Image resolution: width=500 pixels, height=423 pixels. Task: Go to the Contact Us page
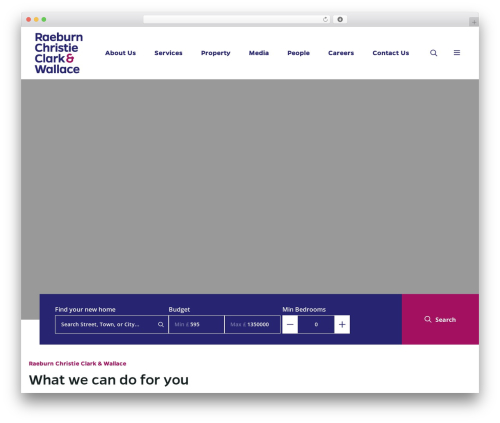coord(391,53)
